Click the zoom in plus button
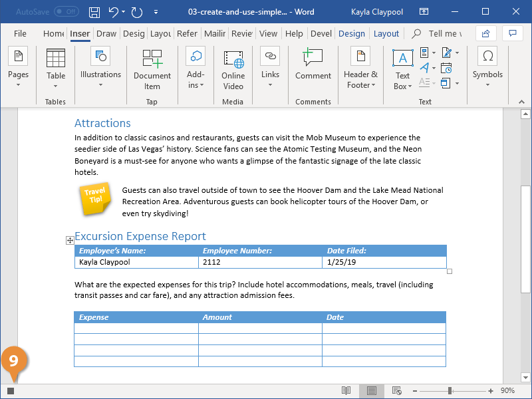This screenshot has width=532, height=399. click(x=491, y=391)
